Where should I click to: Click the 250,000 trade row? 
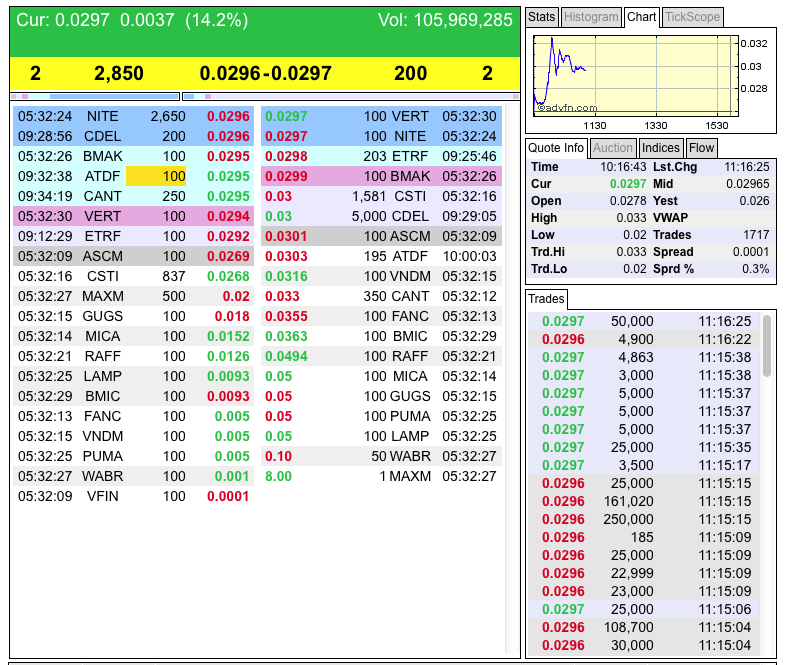[643, 519]
